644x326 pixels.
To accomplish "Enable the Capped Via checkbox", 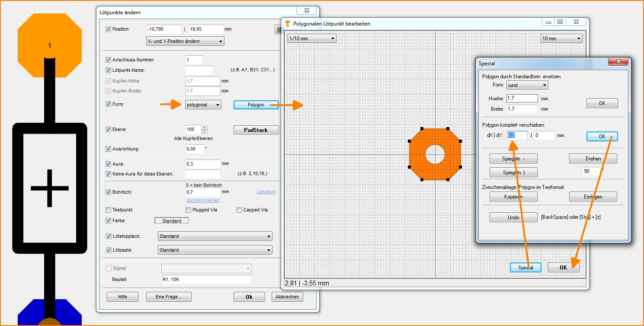I will pyautogui.click(x=239, y=210).
